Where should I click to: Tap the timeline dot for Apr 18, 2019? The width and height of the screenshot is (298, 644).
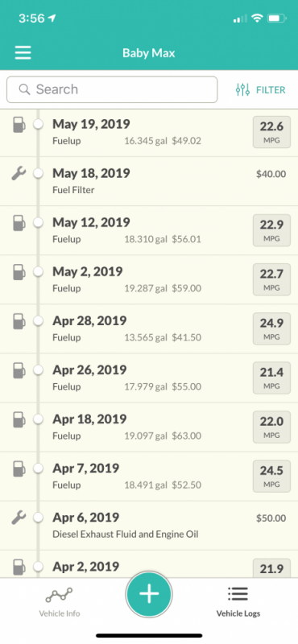point(38,419)
